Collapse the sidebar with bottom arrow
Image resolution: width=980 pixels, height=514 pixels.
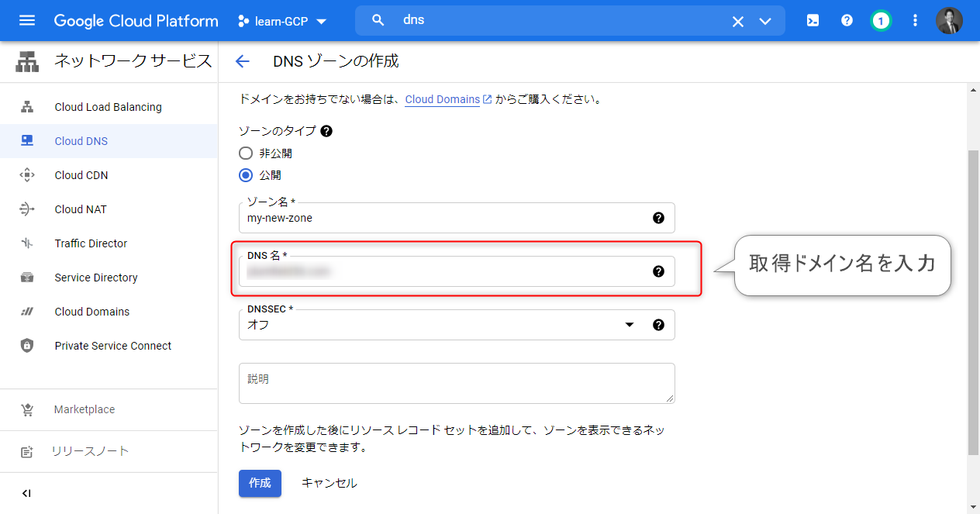[26, 493]
